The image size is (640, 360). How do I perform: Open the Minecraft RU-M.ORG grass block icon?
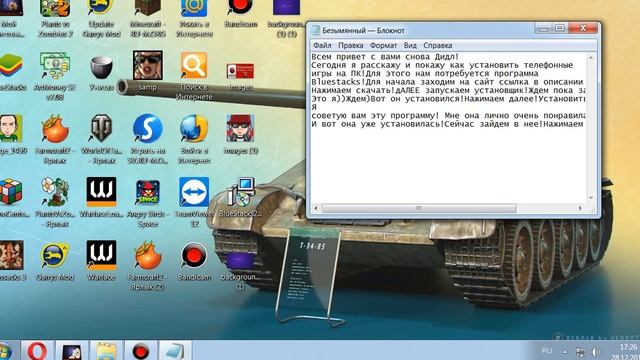click(x=147, y=8)
